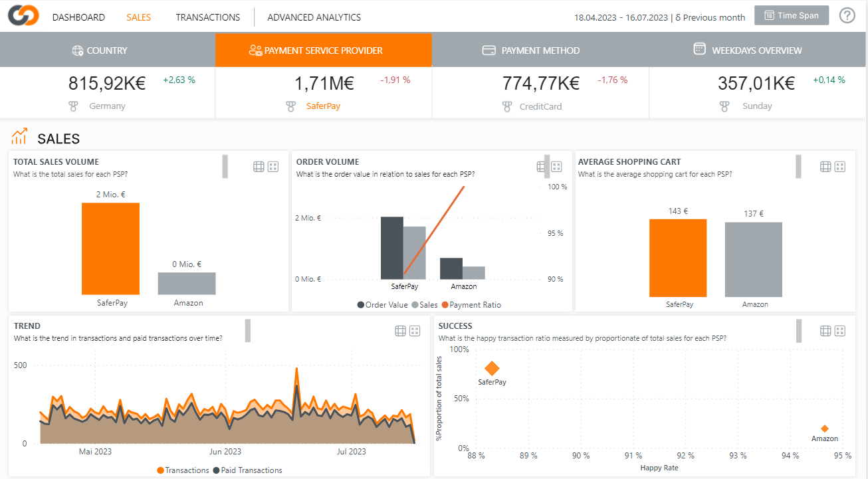This screenshot has height=479, width=868.
Task: Select the Country tab
Action: coord(107,50)
